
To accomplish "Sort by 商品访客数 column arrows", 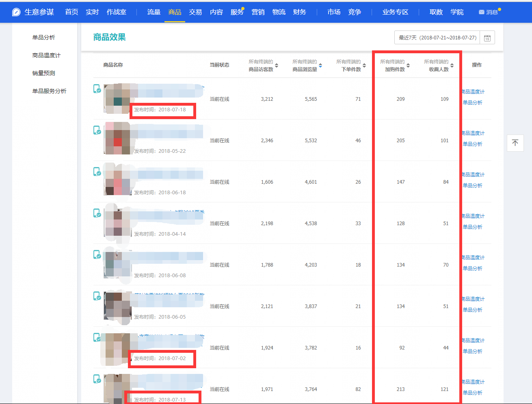I will [277, 65].
